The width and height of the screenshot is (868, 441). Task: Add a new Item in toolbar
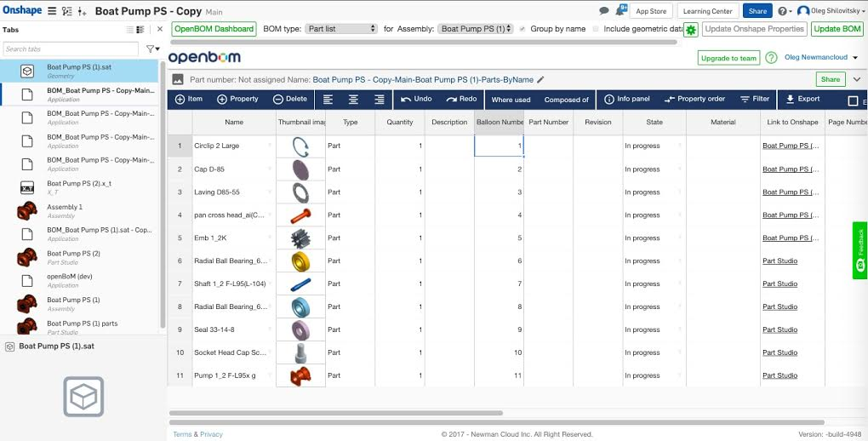point(189,99)
